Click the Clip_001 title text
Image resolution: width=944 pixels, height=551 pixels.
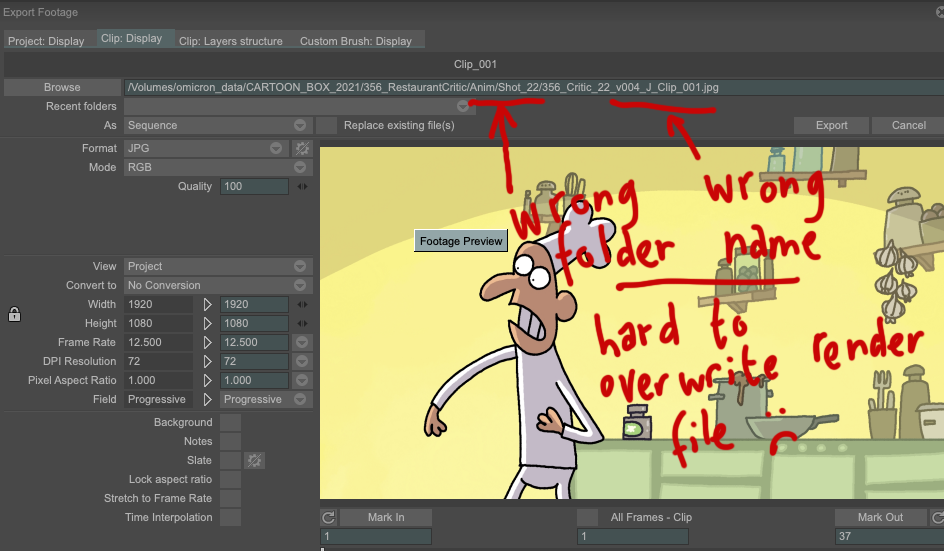(x=475, y=64)
